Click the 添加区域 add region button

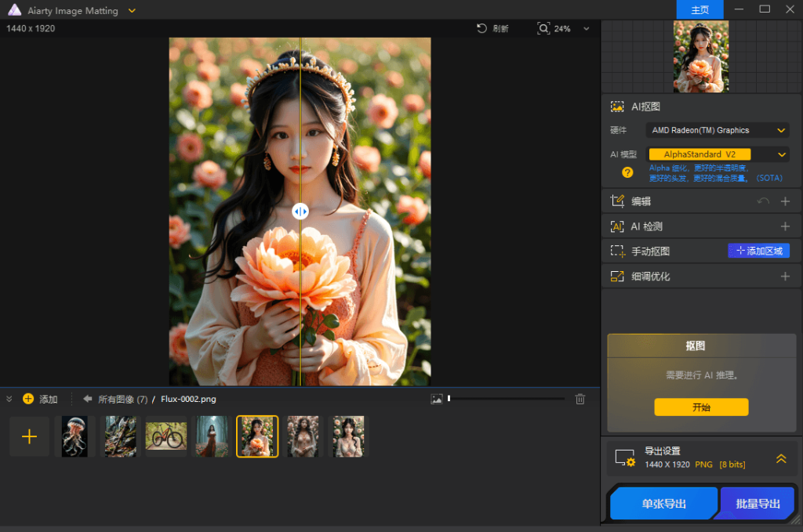coord(757,251)
